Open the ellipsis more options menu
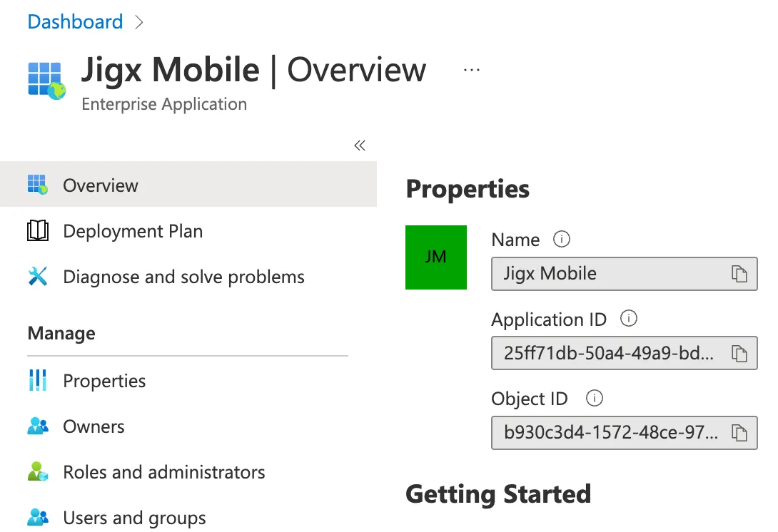 471,70
